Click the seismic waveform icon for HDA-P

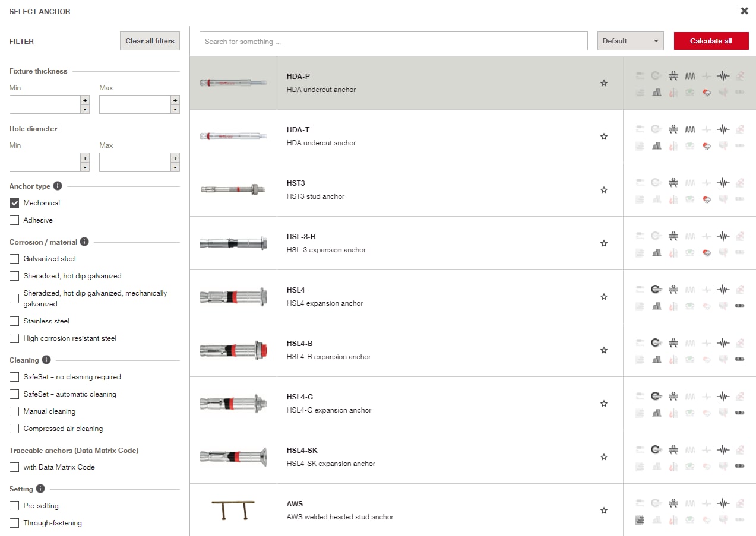pos(723,75)
